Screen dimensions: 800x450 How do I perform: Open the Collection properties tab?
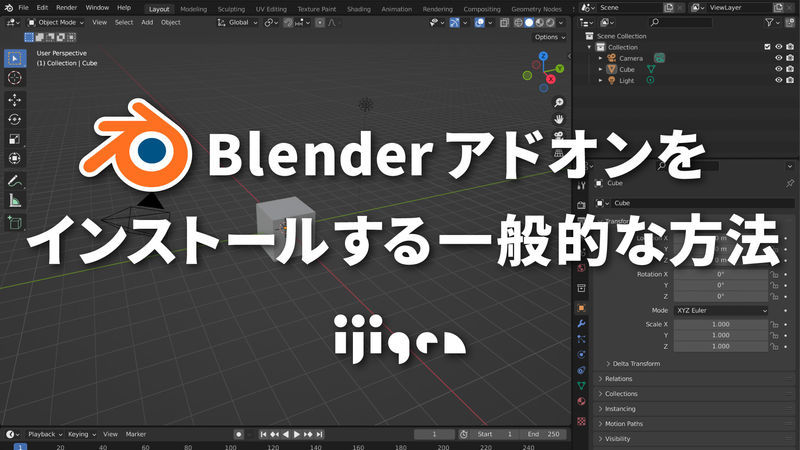[581, 288]
